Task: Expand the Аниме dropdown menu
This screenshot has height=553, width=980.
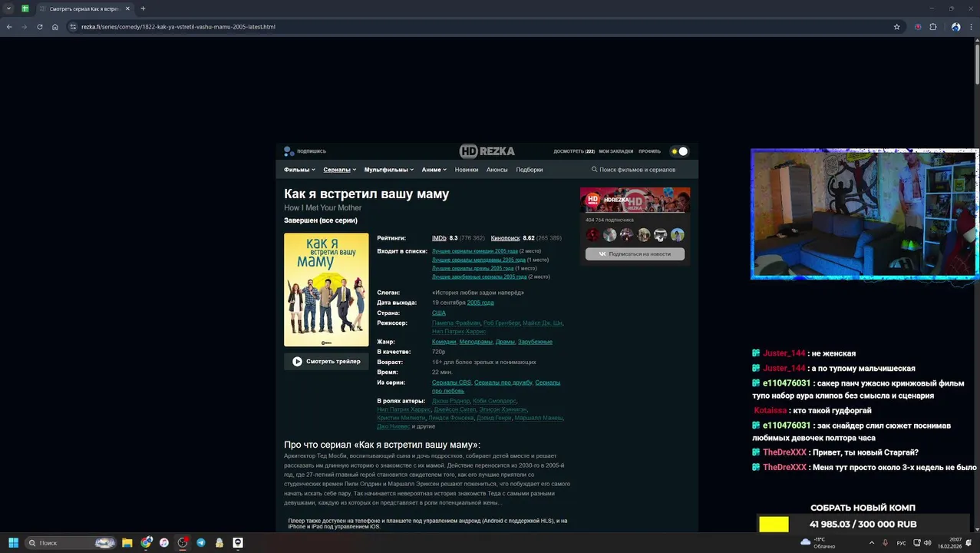Action: click(x=434, y=170)
